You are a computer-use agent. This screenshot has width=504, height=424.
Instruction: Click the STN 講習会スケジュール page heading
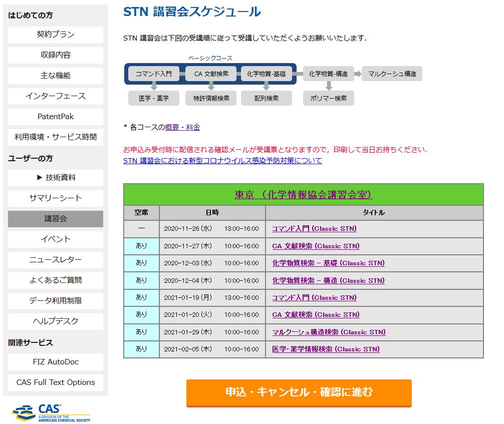click(x=192, y=12)
